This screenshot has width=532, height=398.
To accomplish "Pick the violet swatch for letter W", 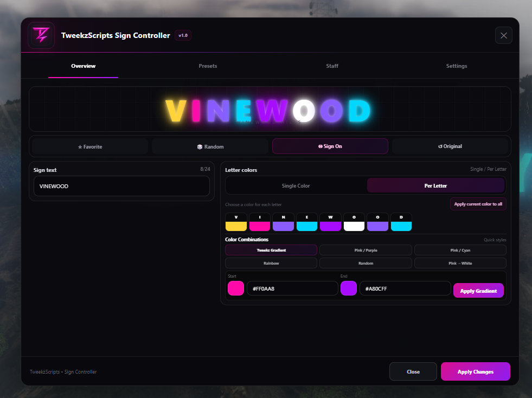I will [330, 226].
